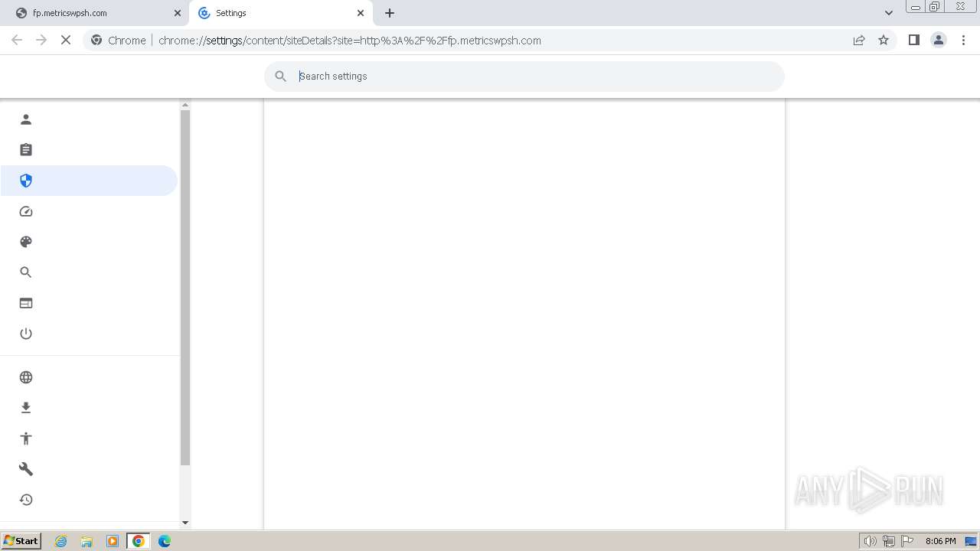Screen dimensions: 980x551
Task: Open the Action Center flag icon
Action: pyautogui.click(x=907, y=541)
